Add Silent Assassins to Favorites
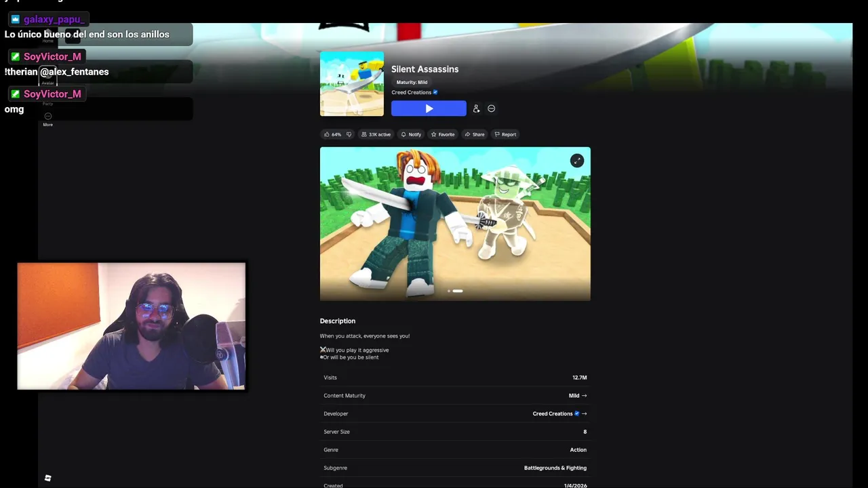 (x=443, y=134)
